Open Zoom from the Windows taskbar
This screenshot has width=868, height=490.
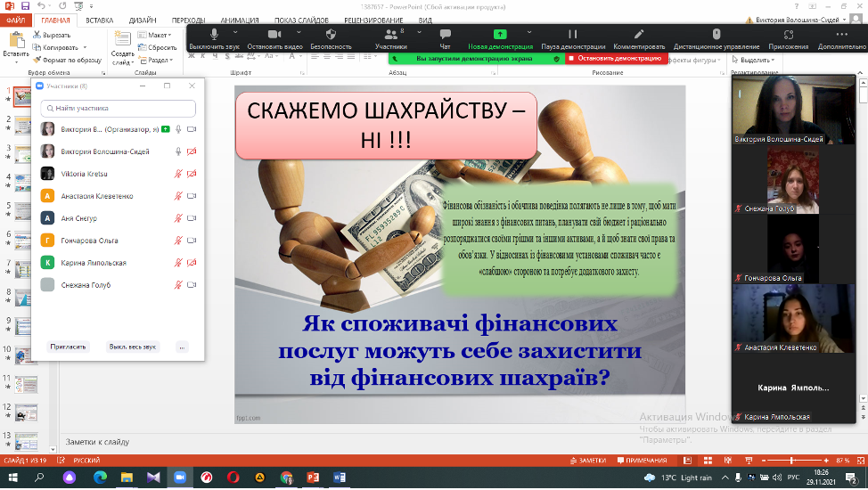[179, 478]
